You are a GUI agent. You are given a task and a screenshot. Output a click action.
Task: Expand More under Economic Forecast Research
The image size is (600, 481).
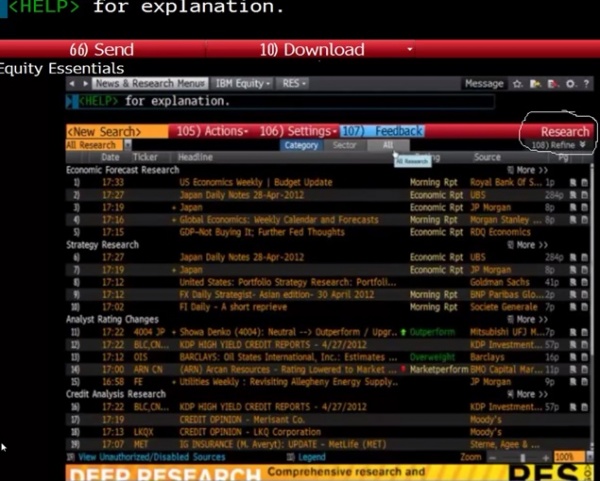tap(527, 170)
